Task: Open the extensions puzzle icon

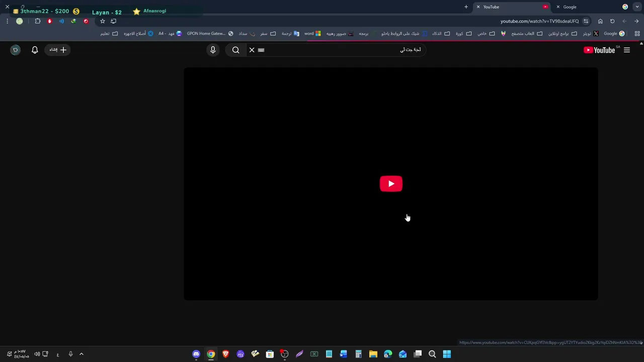Action: (x=38, y=21)
